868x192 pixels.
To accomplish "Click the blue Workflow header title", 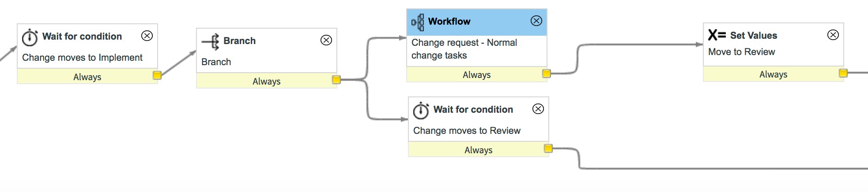I will (449, 21).
